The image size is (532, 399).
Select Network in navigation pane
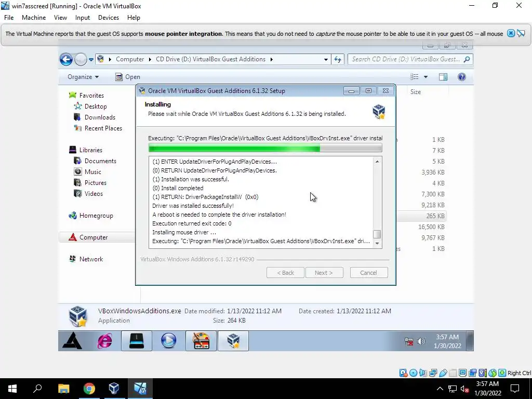[90, 259]
